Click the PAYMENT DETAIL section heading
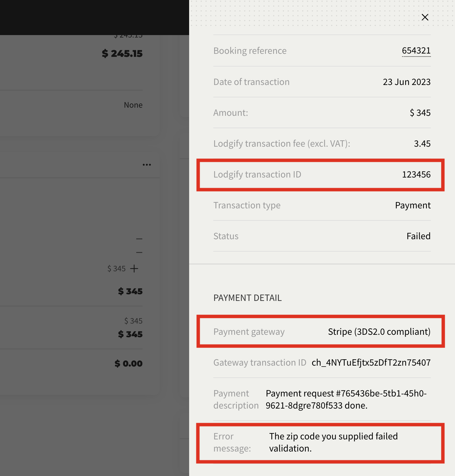The height and width of the screenshot is (476, 455). 247,298
